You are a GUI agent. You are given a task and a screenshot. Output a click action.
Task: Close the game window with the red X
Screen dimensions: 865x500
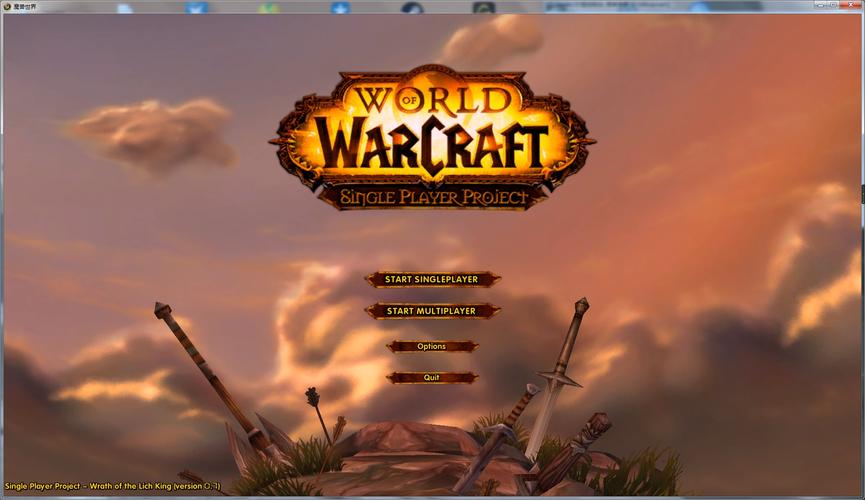[850, 4]
